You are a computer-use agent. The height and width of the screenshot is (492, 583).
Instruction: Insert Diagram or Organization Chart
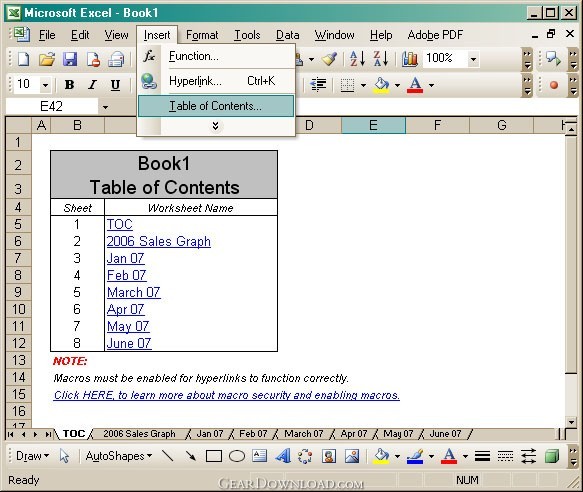305,456
